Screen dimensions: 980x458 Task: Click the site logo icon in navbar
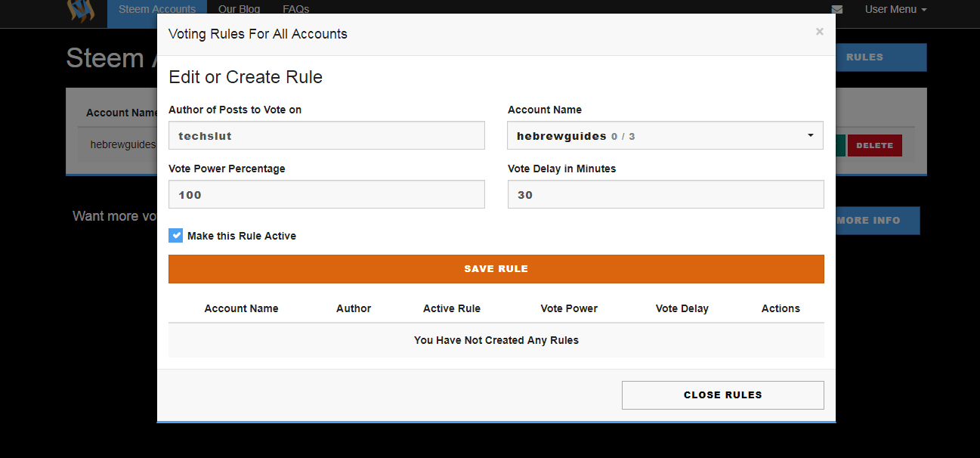81,11
